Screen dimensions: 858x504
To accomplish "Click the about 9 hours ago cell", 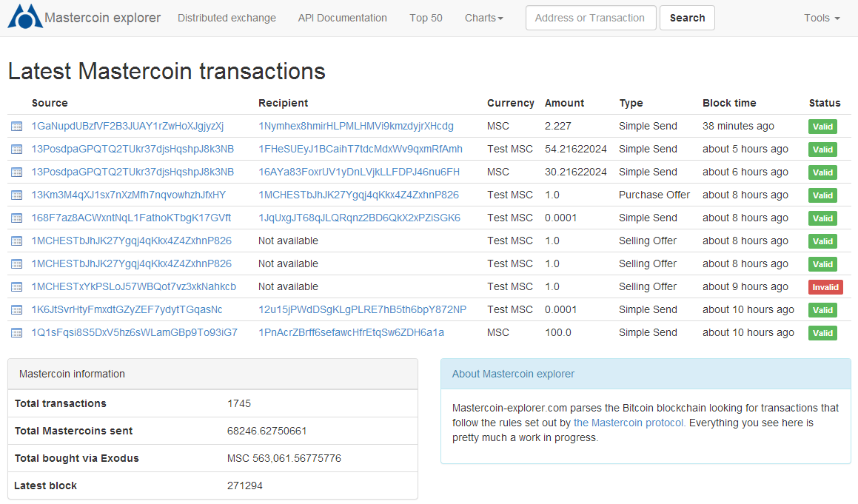I will coord(745,286).
